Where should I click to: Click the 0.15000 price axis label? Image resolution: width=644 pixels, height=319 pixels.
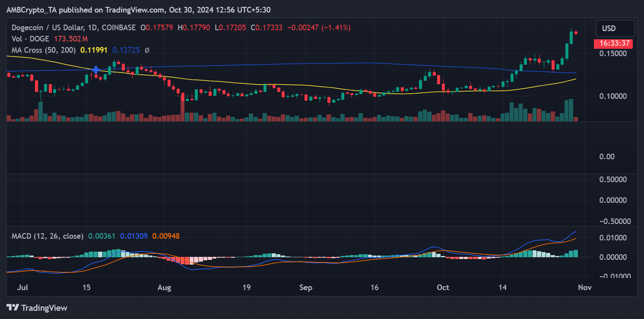tap(613, 54)
